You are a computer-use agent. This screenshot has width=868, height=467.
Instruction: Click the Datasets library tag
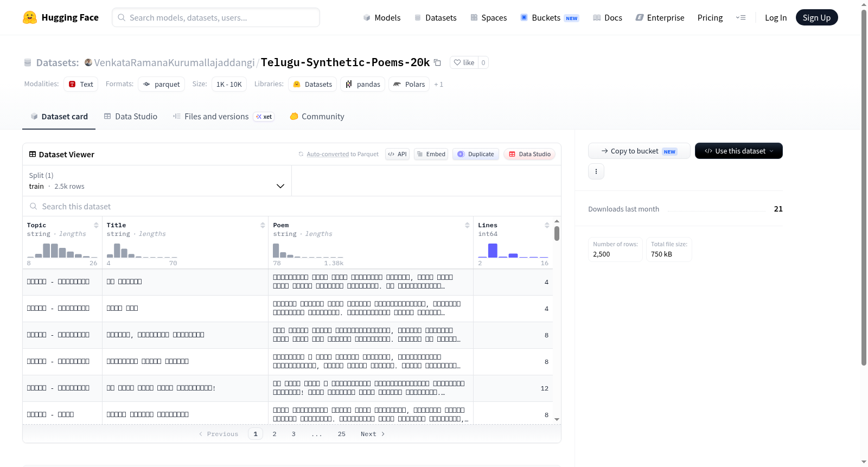[x=312, y=84]
